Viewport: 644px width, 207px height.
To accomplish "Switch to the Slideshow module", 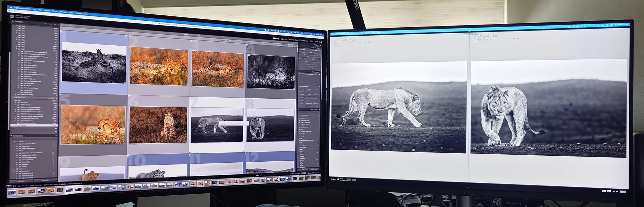I will (304, 41).
